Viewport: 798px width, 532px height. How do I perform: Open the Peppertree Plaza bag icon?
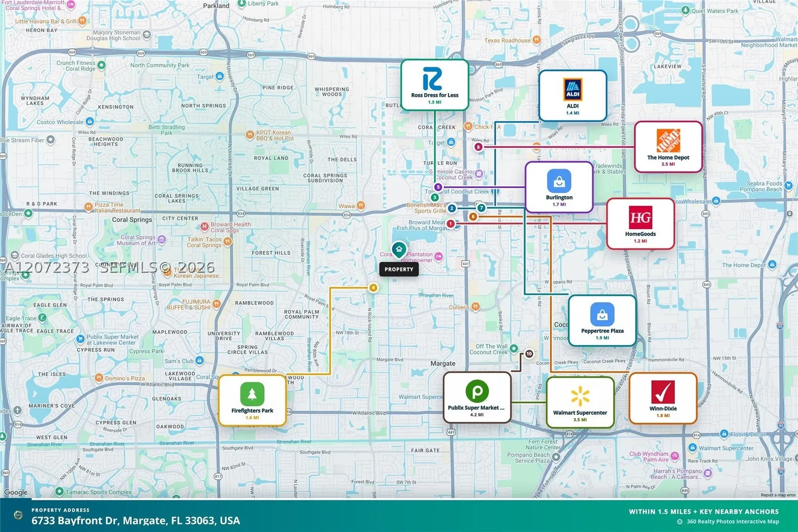[602, 315]
